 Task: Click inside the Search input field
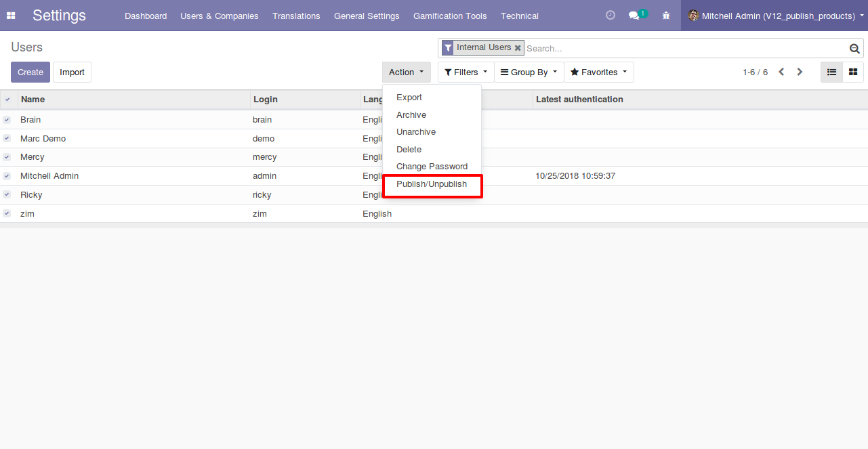(x=684, y=49)
